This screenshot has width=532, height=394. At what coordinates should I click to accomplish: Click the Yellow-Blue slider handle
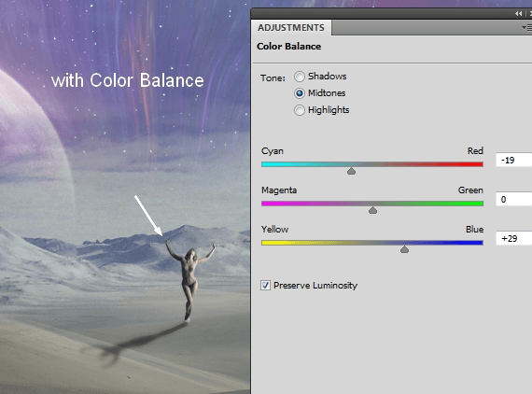pyautogui.click(x=404, y=249)
